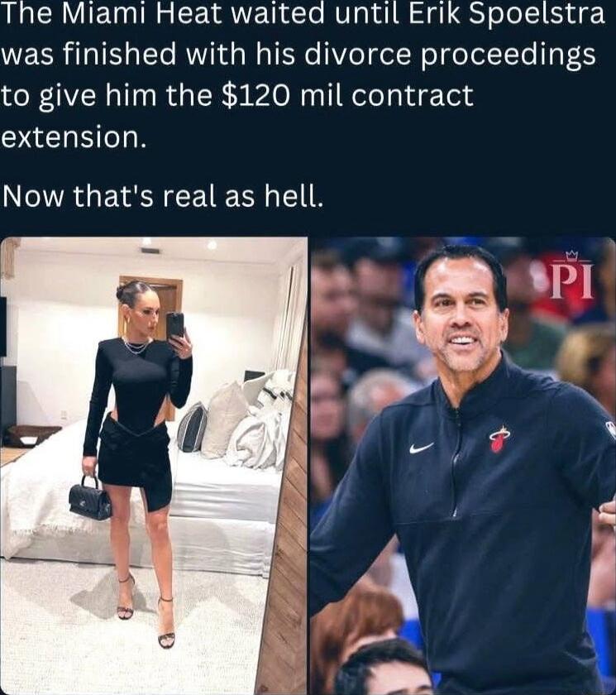Click the small crown above PI letters
The image size is (616, 695).
click(x=572, y=255)
